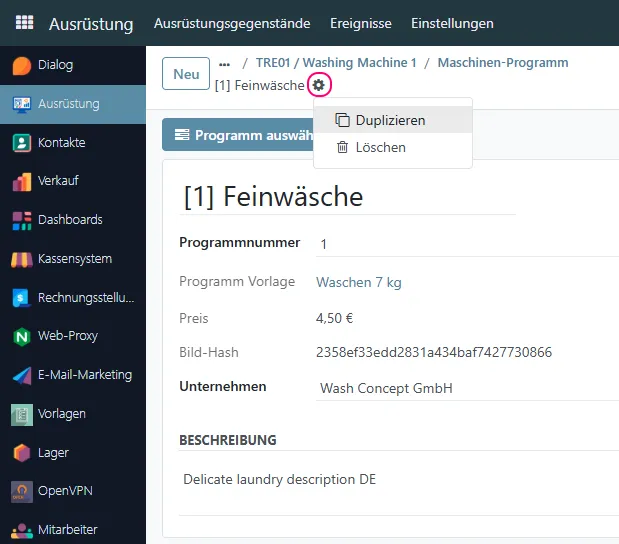Choose Löschen in the actions menu
The height and width of the screenshot is (544, 619).
[381, 147]
